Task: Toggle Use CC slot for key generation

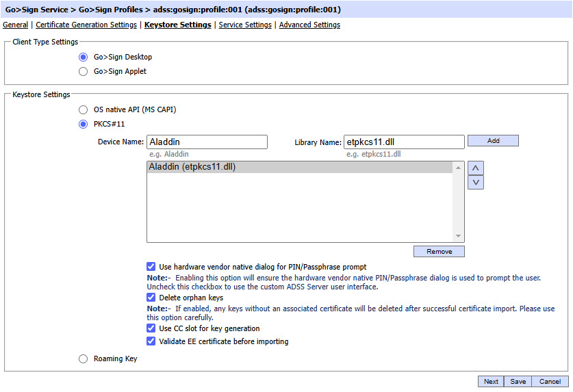Action: tap(151, 329)
